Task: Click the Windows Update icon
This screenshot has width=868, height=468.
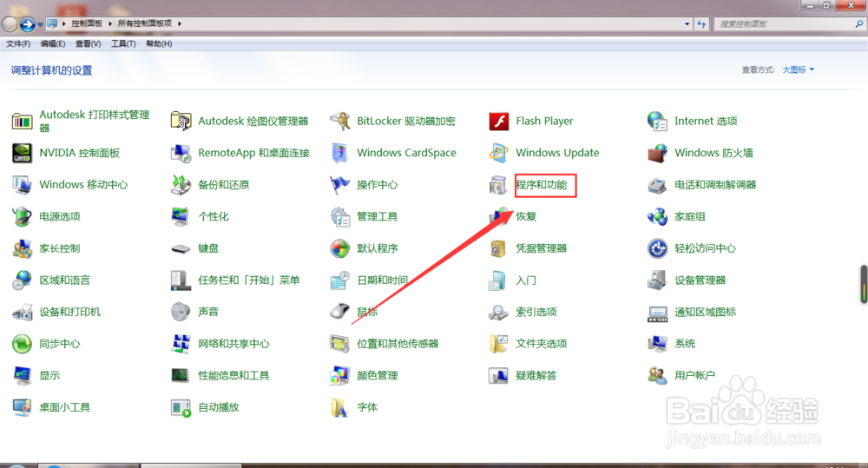Action: pyautogui.click(x=499, y=153)
